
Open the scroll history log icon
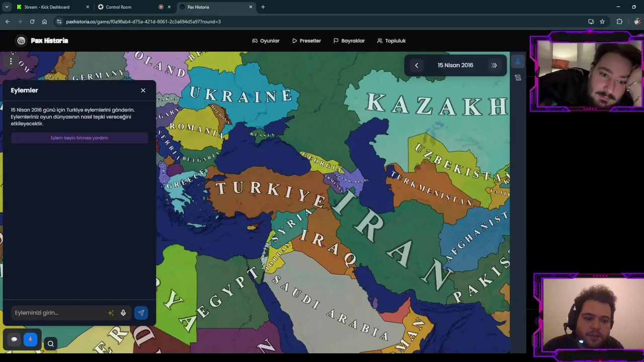518,78
